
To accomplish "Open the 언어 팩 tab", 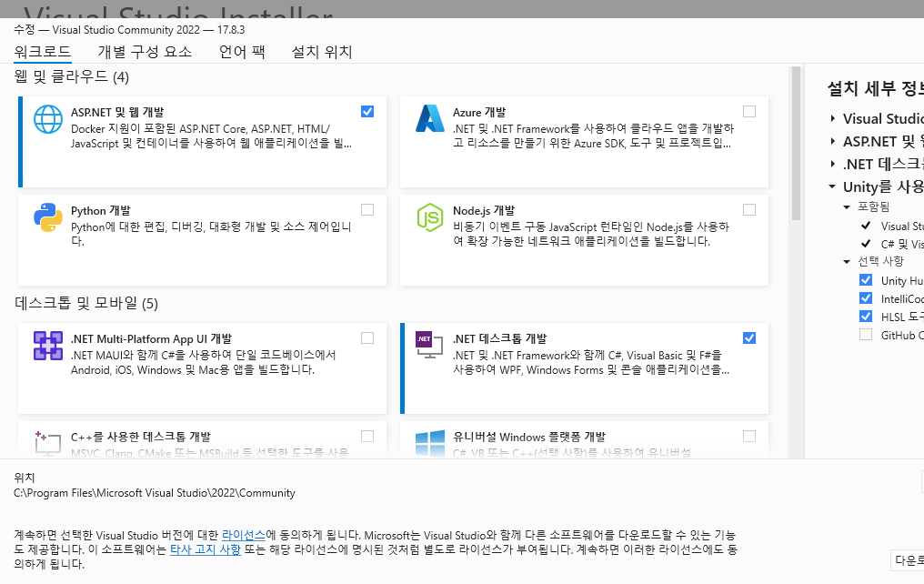I will click(242, 52).
